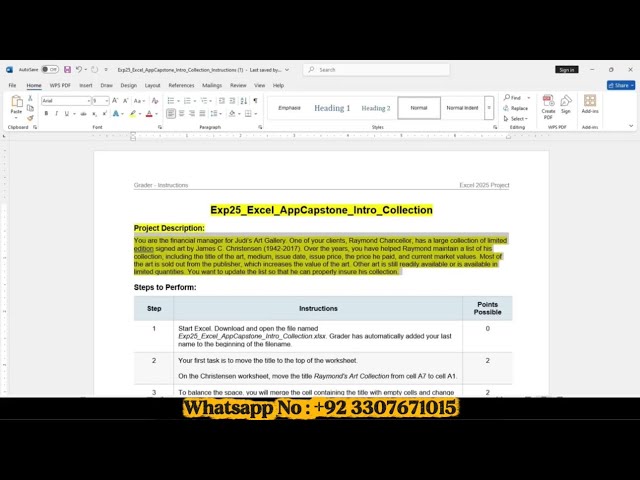This screenshot has height=480, width=640.
Task: Click the Numbering list icon
Action: (x=187, y=101)
